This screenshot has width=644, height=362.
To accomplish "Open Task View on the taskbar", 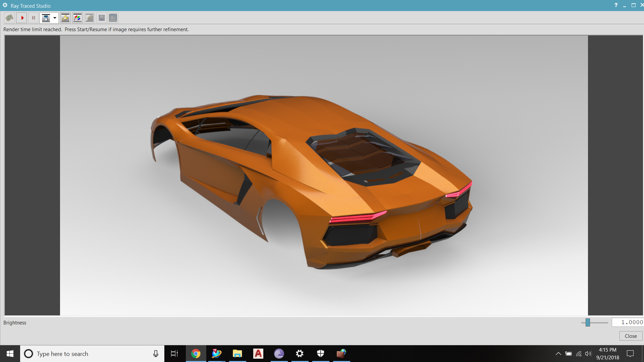I will 174,354.
